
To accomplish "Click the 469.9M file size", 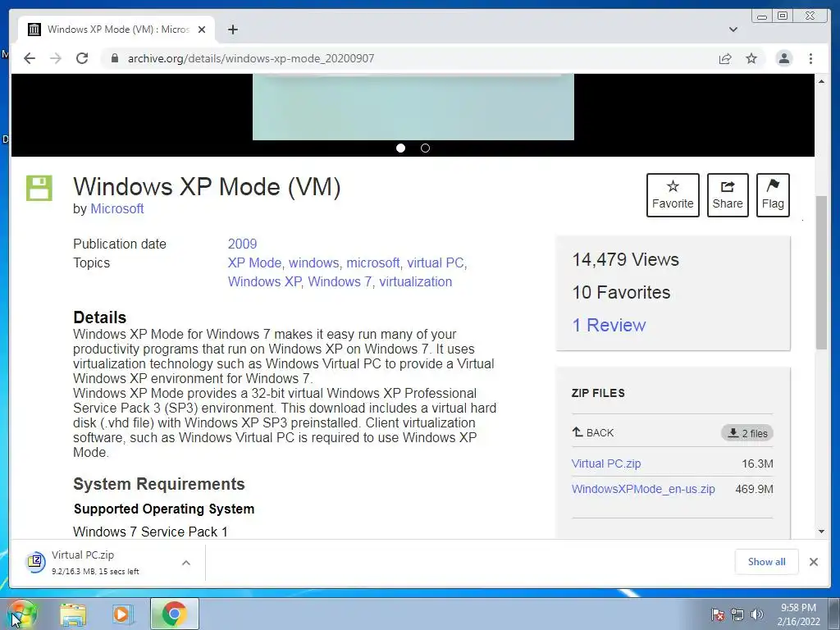I will (x=755, y=489).
